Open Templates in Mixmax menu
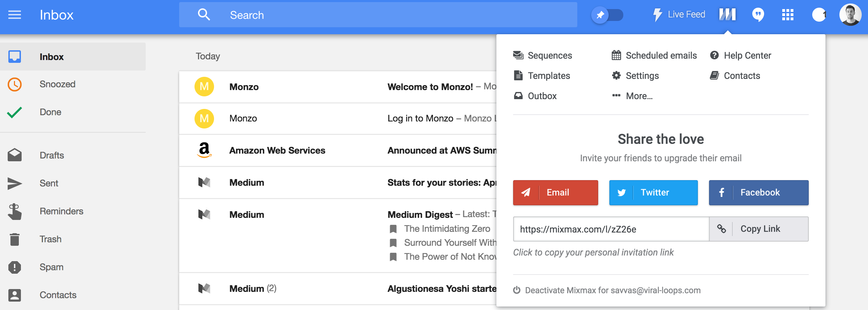 [x=542, y=76]
